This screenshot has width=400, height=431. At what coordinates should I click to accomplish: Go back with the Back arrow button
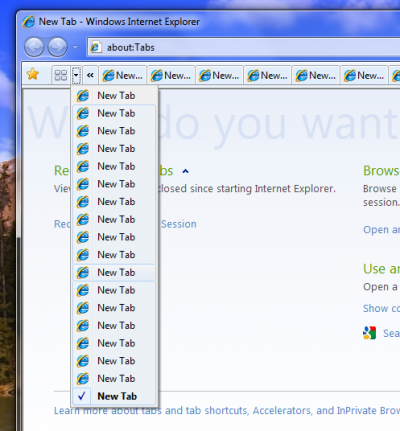click(x=34, y=47)
